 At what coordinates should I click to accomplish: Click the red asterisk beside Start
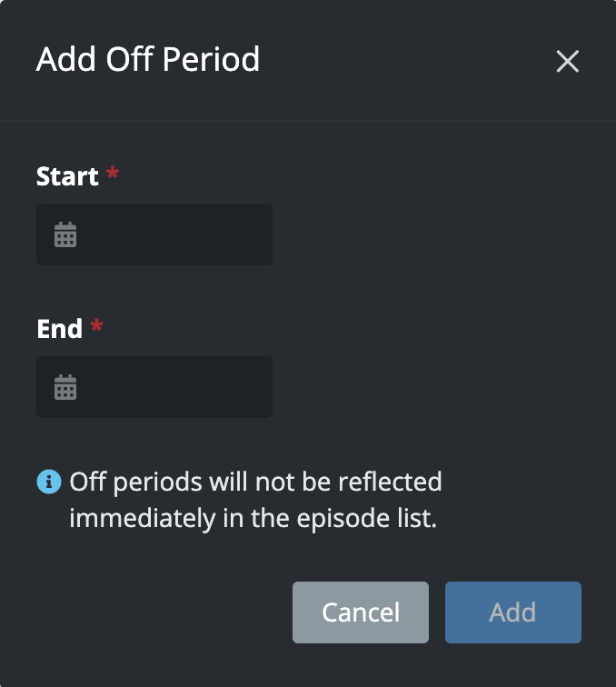[x=113, y=174]
